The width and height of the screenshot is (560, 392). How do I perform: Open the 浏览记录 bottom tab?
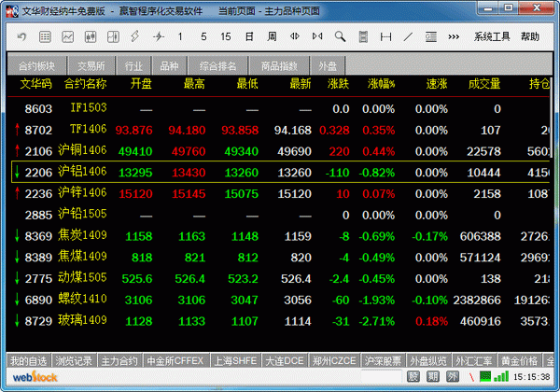pos(74,361)
